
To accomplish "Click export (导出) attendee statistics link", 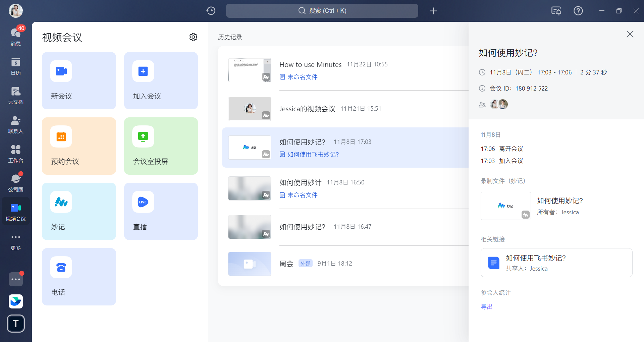I will pyautogui.click(x=486, y=307).
